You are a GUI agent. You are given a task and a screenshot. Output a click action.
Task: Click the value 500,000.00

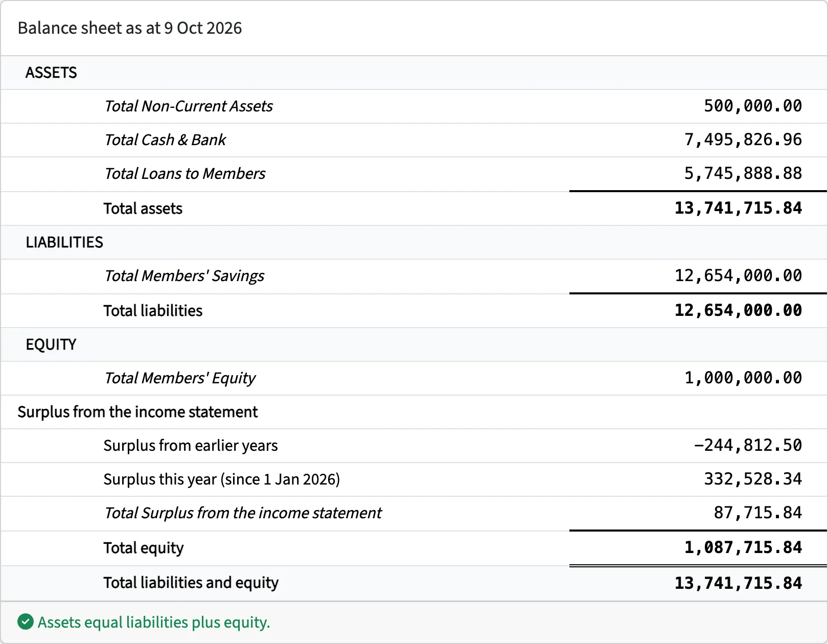753,106
